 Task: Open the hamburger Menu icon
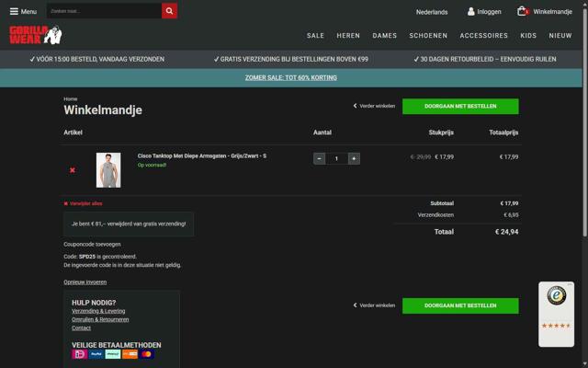pos(14,11)
